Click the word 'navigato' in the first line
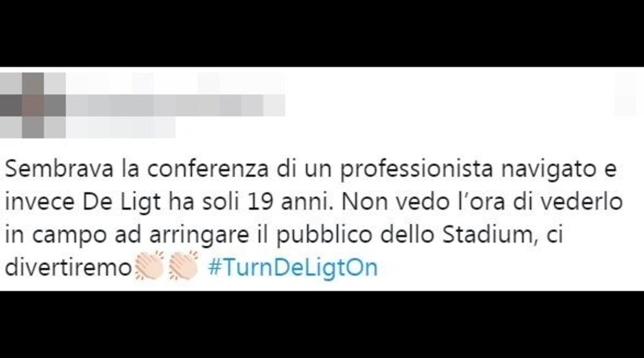Image resolution: width=644 pixels, height=358 pixels. tap(549, 169)
